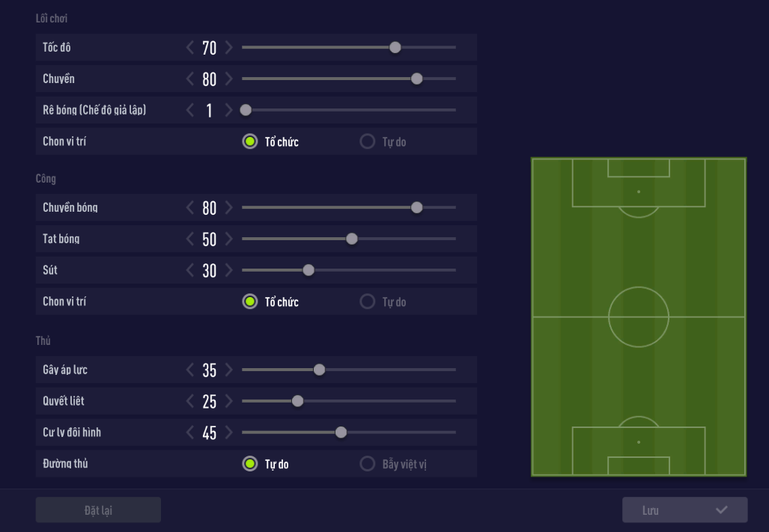Click the Sút slider track

point(382,270)
